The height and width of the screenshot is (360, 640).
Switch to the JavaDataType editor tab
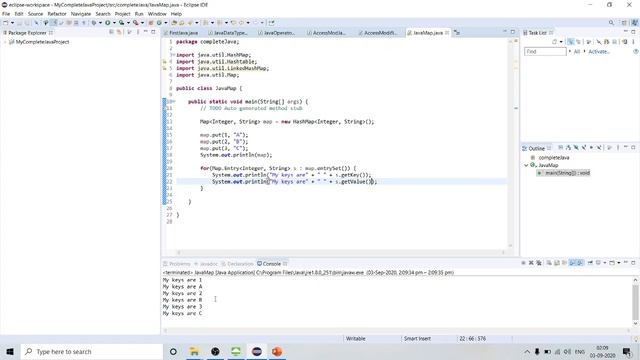click(x=230, y=33)
